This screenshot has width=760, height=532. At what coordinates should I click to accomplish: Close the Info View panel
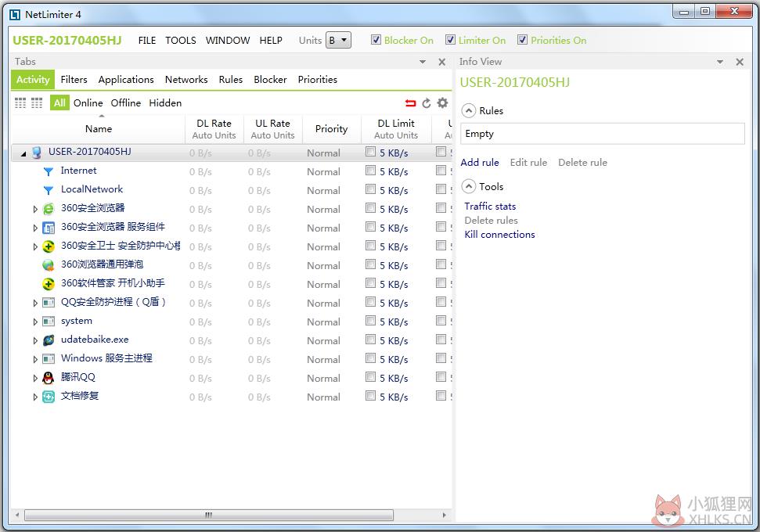(x=739, y=62)
